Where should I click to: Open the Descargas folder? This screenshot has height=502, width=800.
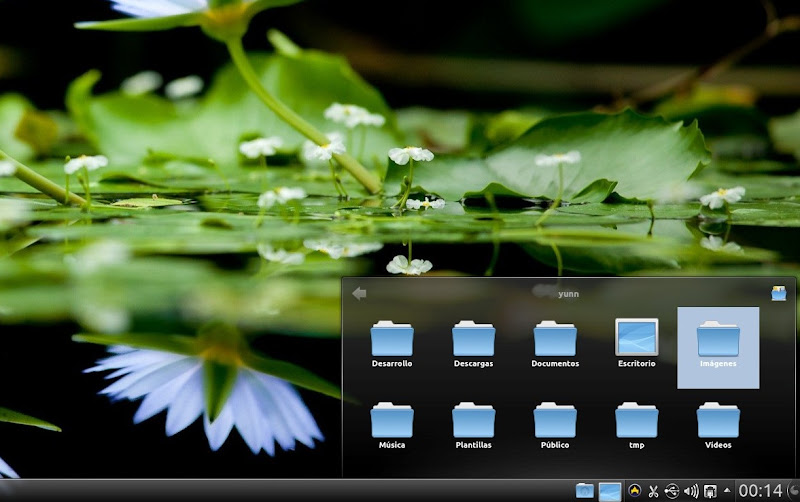click(473, 340)
